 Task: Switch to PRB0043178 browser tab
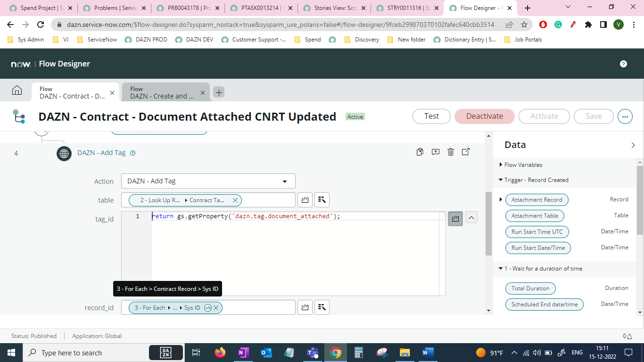click(189, 8)
